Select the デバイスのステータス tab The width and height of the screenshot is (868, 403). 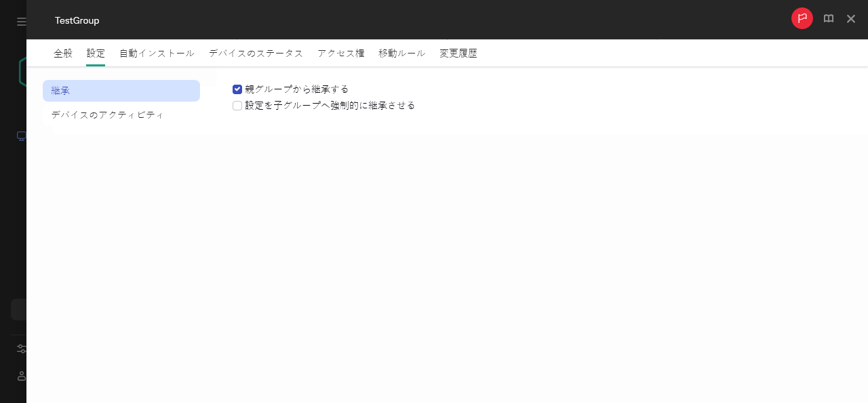[256, 53]
